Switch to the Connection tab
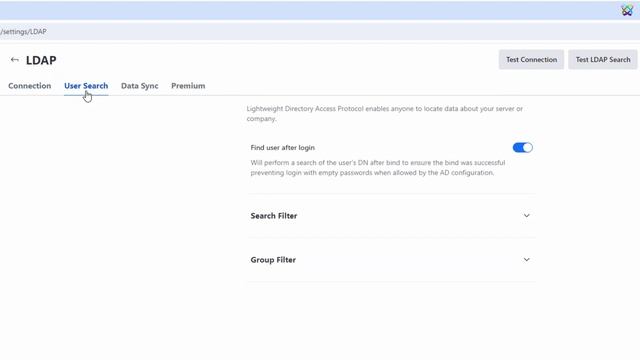The height and width of the screenshot is (360, 640). point(29,86)
